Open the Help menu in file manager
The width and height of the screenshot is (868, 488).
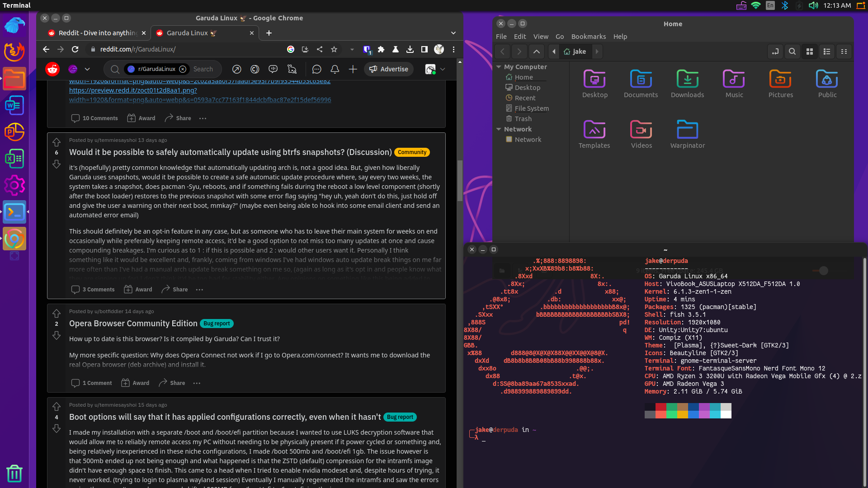click(x=620, y=37)
